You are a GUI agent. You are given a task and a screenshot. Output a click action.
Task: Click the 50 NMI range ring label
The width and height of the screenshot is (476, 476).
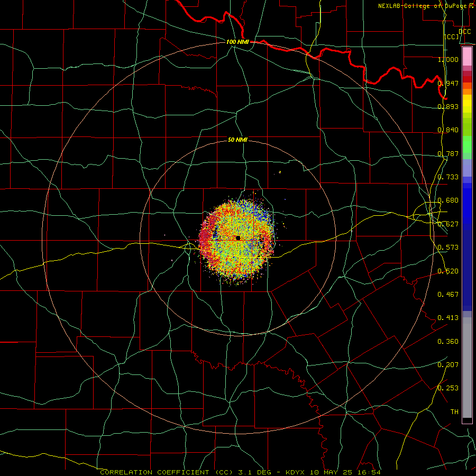coord(237,140)
